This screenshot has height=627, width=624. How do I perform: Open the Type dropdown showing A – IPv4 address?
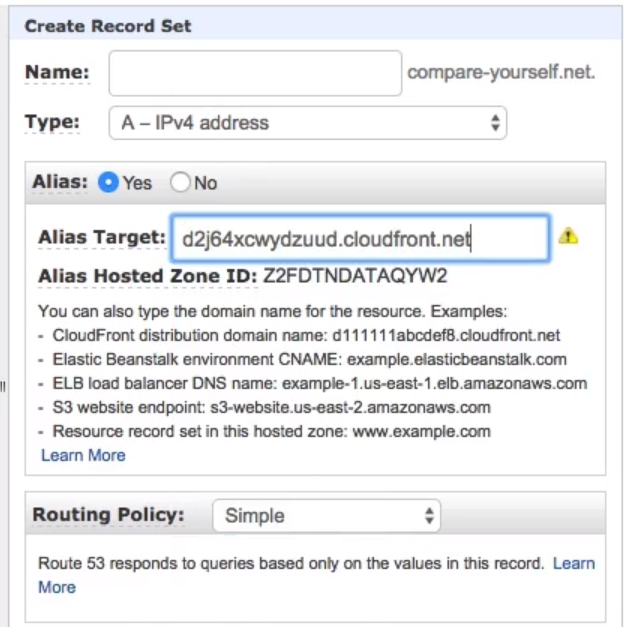click(308, 123)
